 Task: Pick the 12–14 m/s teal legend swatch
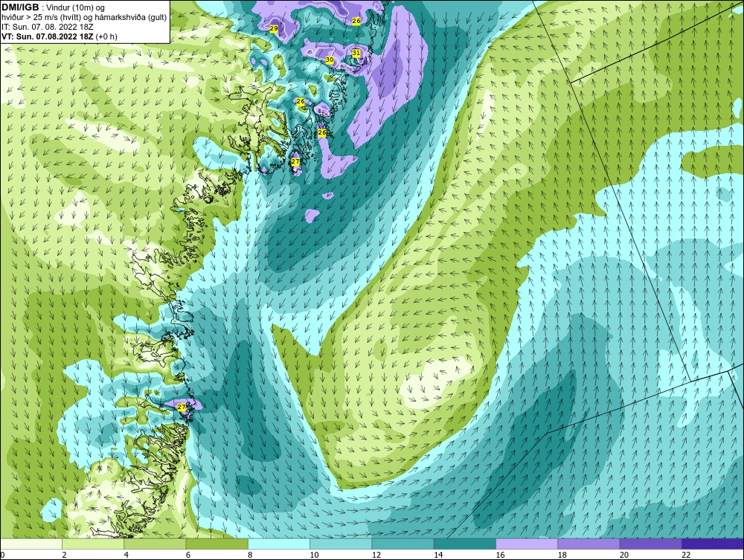(x=403, y=544)
